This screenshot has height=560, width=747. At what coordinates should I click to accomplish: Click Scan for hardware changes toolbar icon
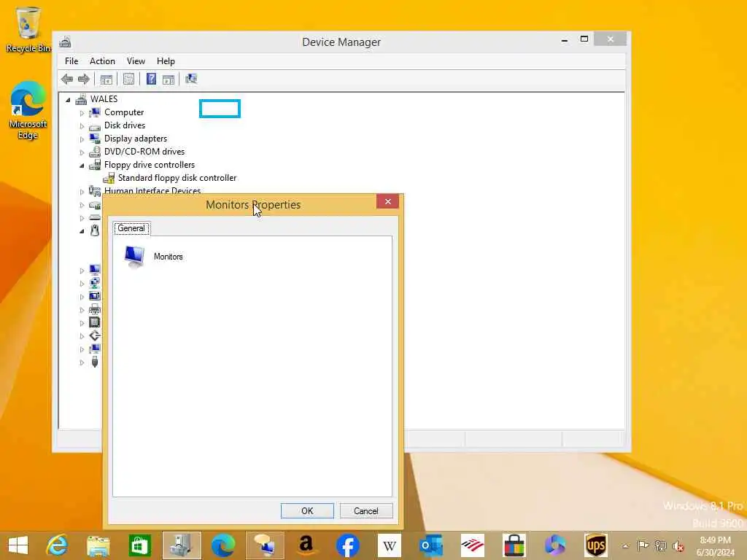tap(191, 79)
